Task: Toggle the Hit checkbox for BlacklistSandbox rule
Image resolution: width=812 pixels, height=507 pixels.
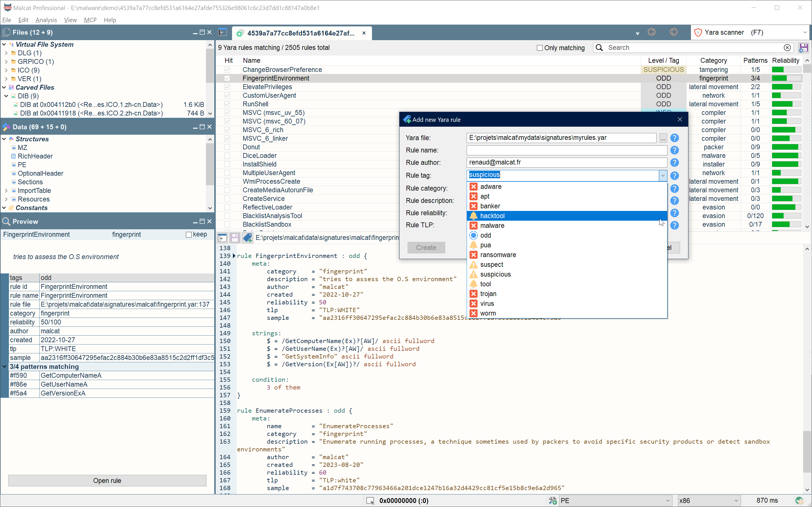Action: click(x=227, y=224)
